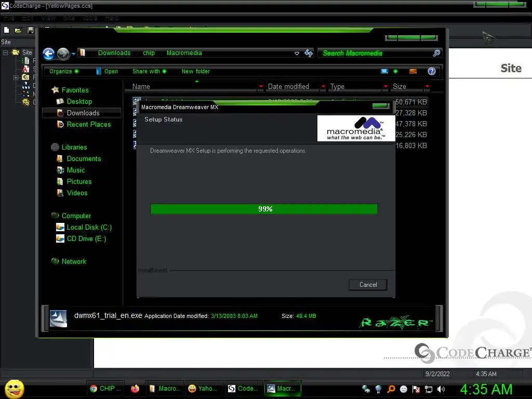Go back using the blue Back arrow

[49, 54]
